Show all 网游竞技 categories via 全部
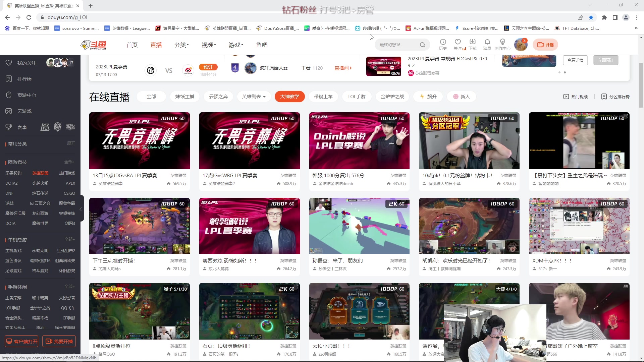 click(69, 162)
